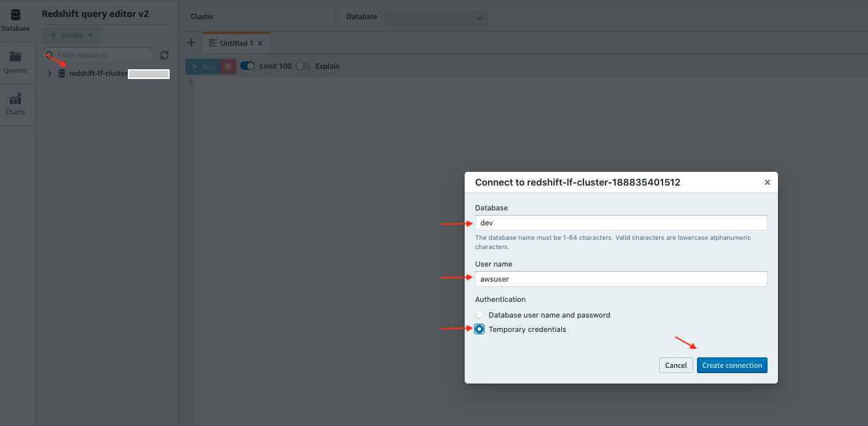Close the Untitled 1 tab
The height and width of the screenshot is (426, 868).
pos(260,44)
